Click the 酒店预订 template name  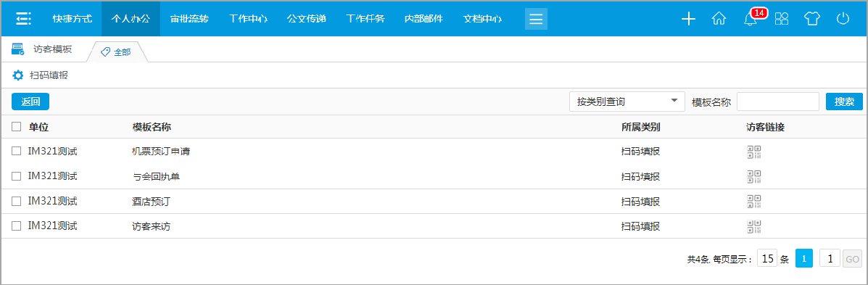point(151,202)
